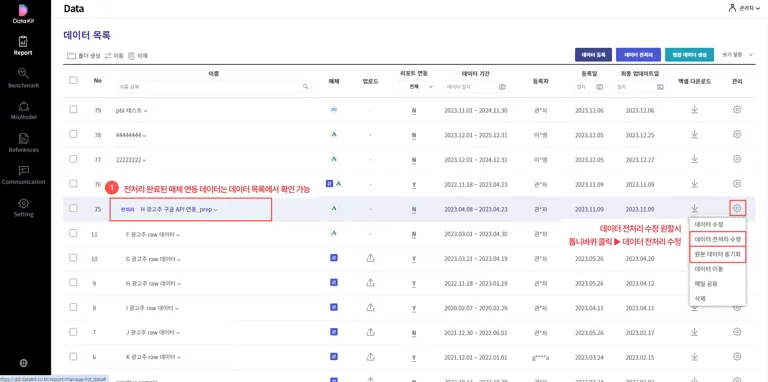
Task: Expand the 보기 설정 dropdown
Action: (738, 55)
